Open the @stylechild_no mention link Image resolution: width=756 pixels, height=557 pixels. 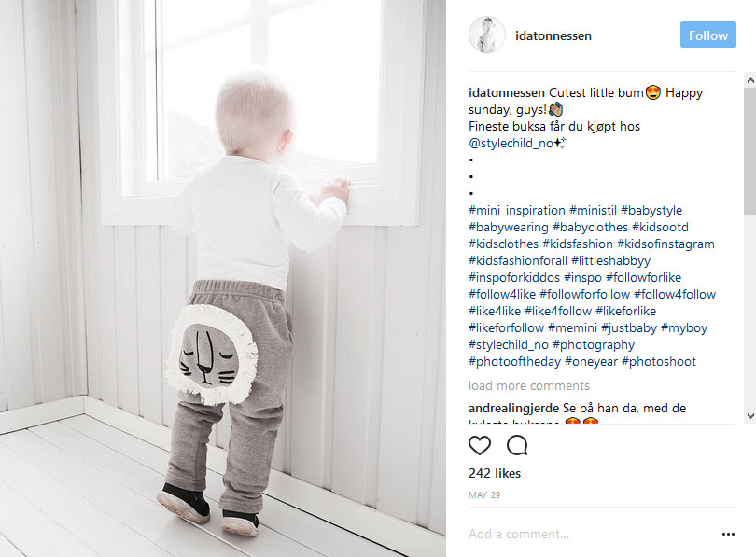[511, 143]
